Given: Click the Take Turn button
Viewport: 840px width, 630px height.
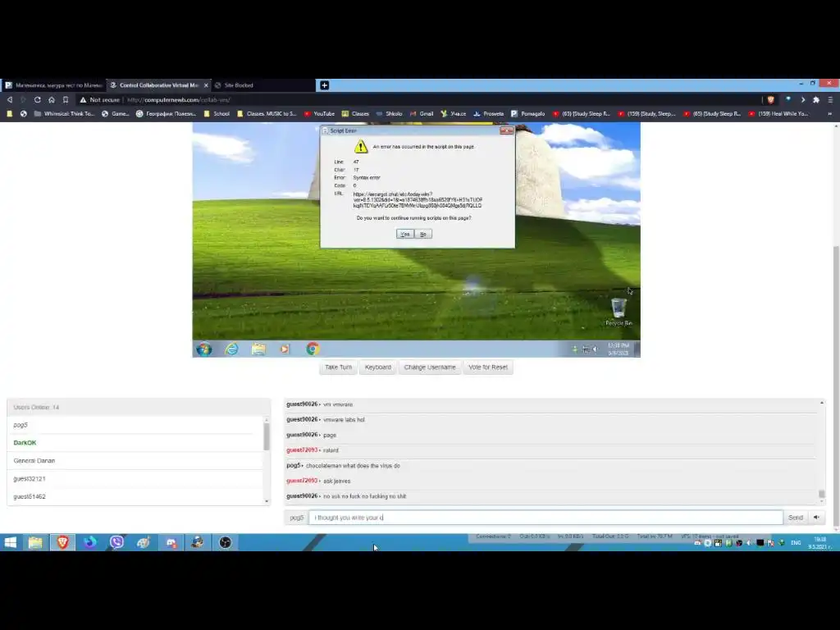Looking at the screenshot, I should click(338, 367).
